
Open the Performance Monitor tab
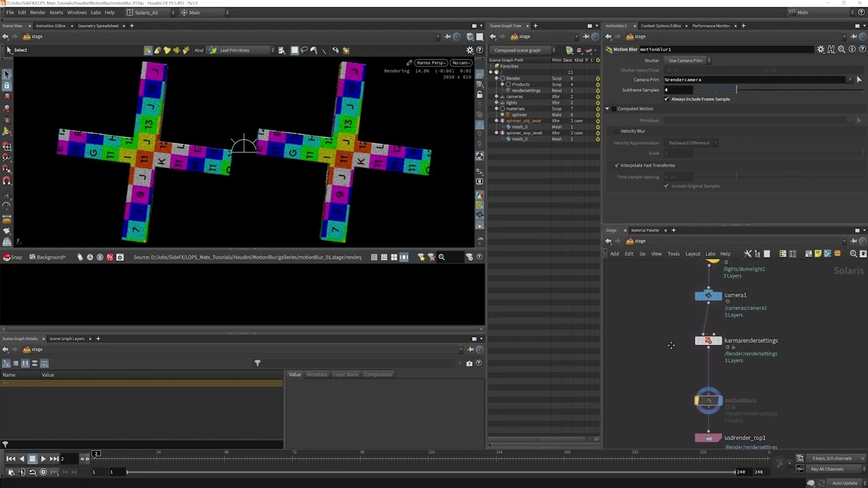point(711,26)
